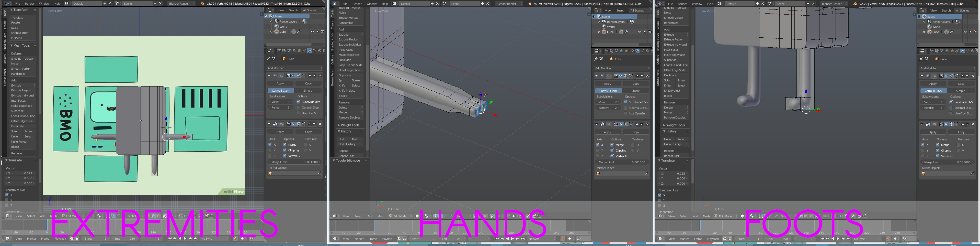Collapse Mesh Tools panel in left window
The height and width of the screenshot is (246, 980).
tap(12, 45)
